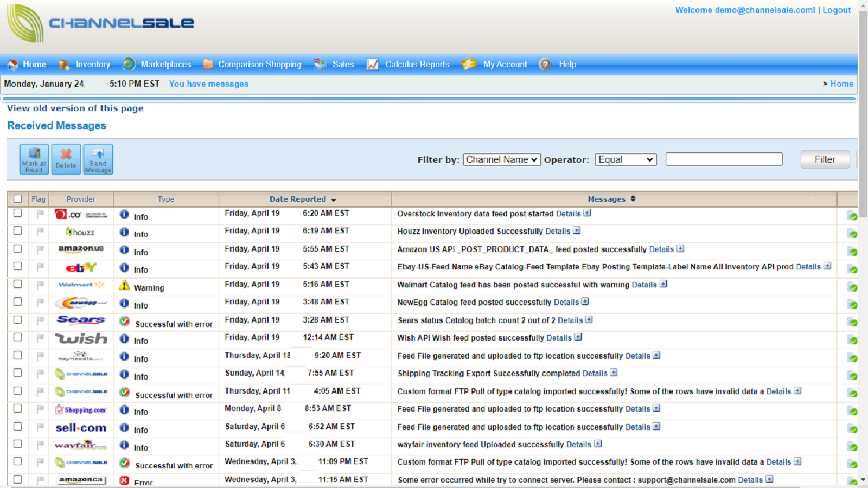Click Details on the Overstock message
Image resolution: width=868 pixels, height=488 pixels.
[567, 213]
